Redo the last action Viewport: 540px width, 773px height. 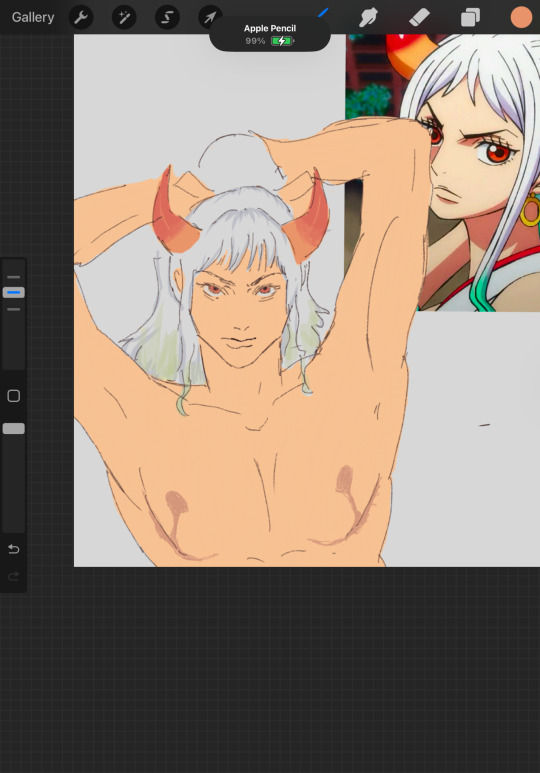[14, 576]
